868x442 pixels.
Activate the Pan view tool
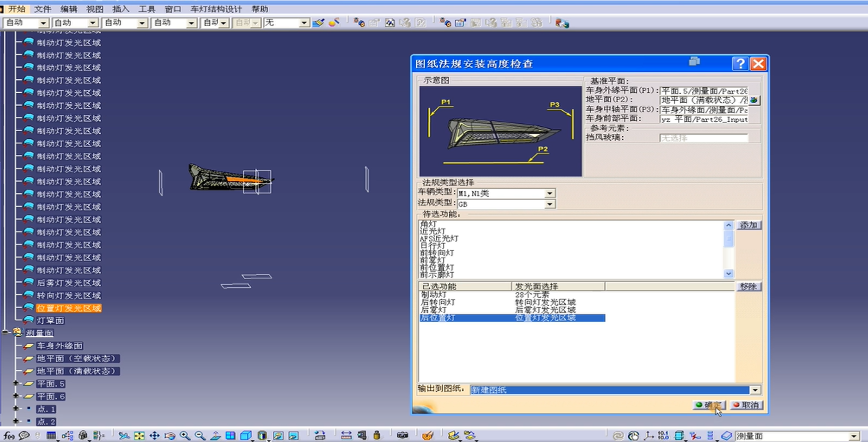[x=154, y=435]
